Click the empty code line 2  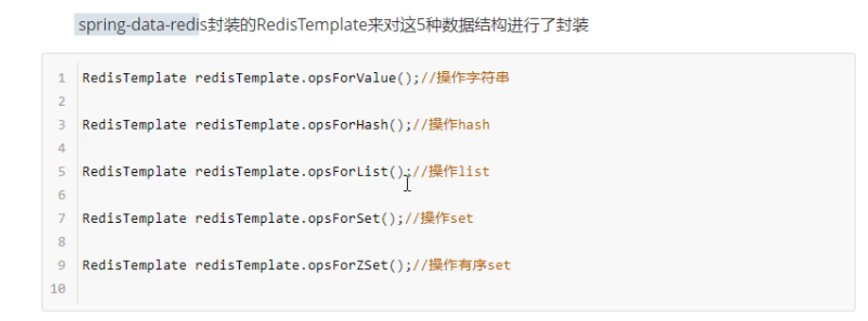coord(466,101)
